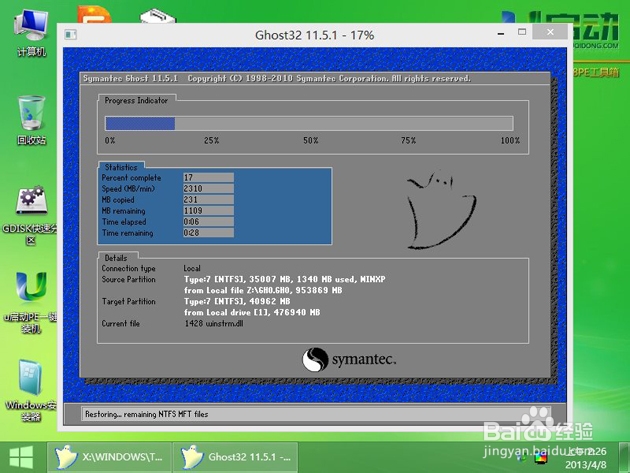Screen dimensions: 630x473
Task: Maximize the Ghost32 window
Action: tap(522, 32)
